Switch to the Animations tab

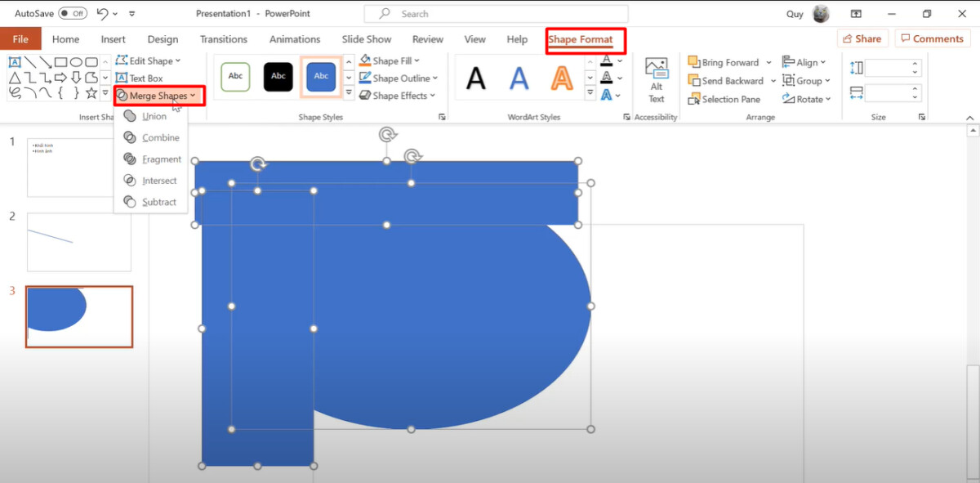[295, 39]
